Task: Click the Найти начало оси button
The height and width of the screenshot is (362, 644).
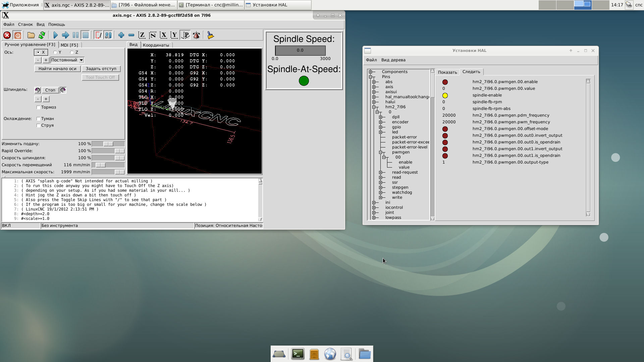Action: 57,69
